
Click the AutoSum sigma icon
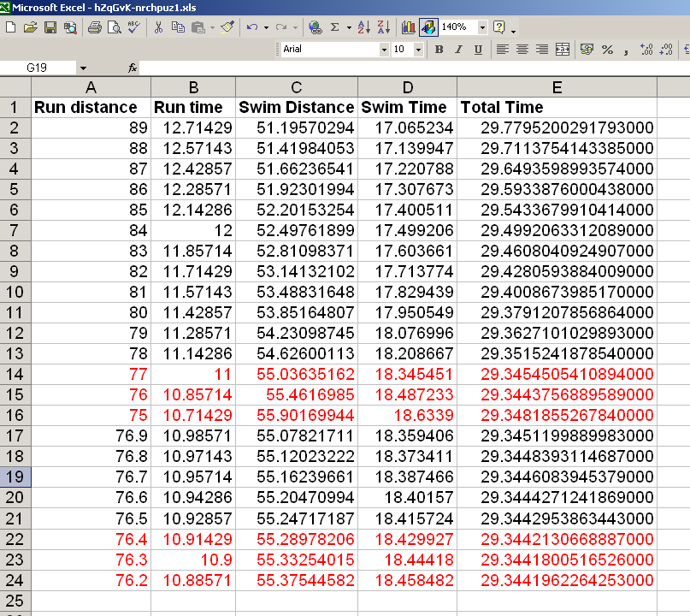coord(335,27)
